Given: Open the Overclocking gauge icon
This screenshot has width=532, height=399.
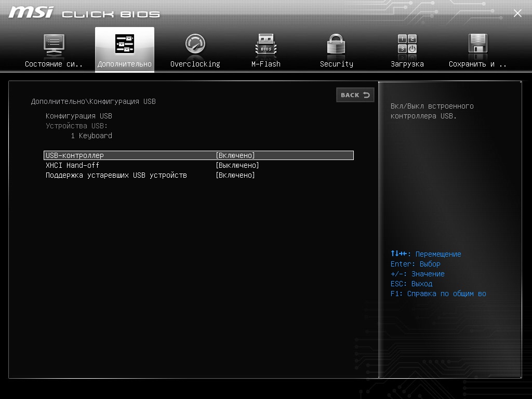Looking at the screenshot, I should (195, 44).
